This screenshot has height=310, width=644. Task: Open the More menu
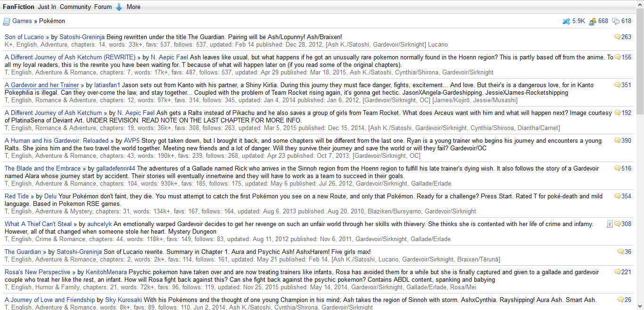point(133,7)
